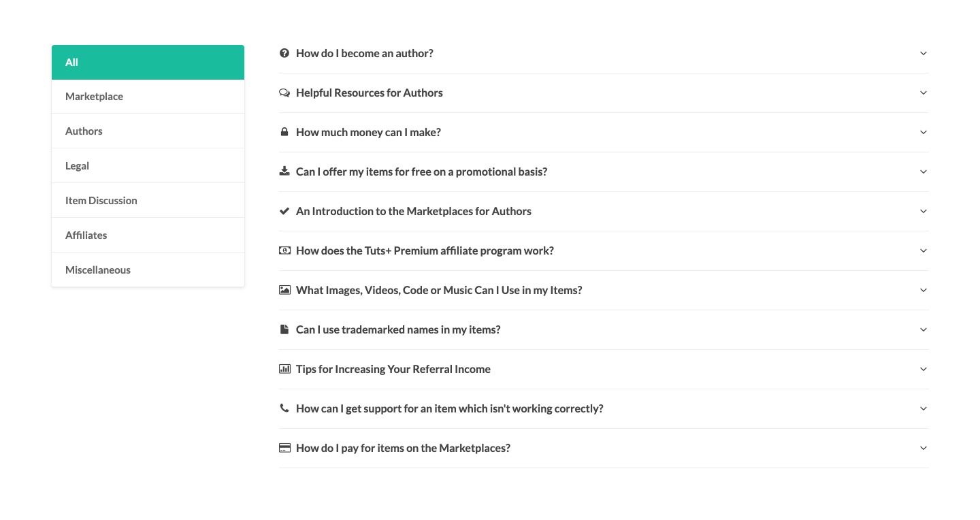The image size is (980, 520).
Task: Click the money bill icon beside Tuts+ Premium
Action: [284, 250]
